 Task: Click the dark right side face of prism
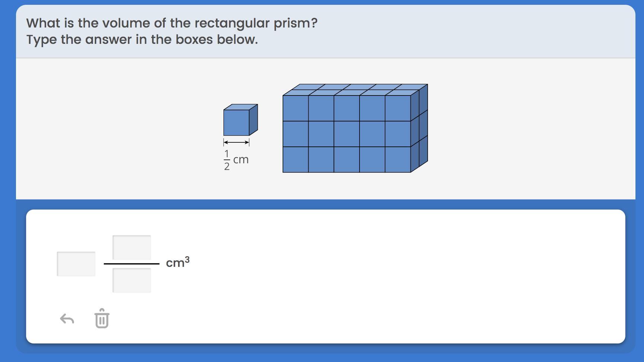coord(419,128)
